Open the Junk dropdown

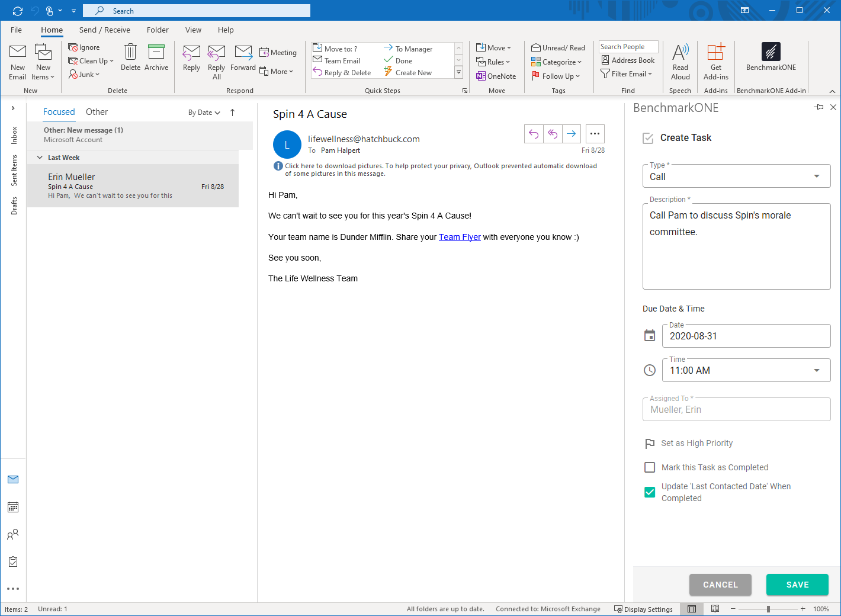pos(84,75)
